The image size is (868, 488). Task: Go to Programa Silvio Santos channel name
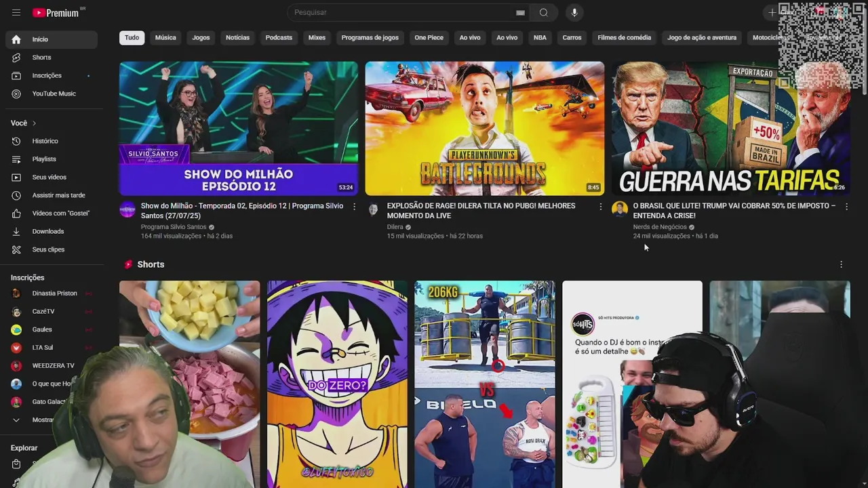(x=174, y=227)
